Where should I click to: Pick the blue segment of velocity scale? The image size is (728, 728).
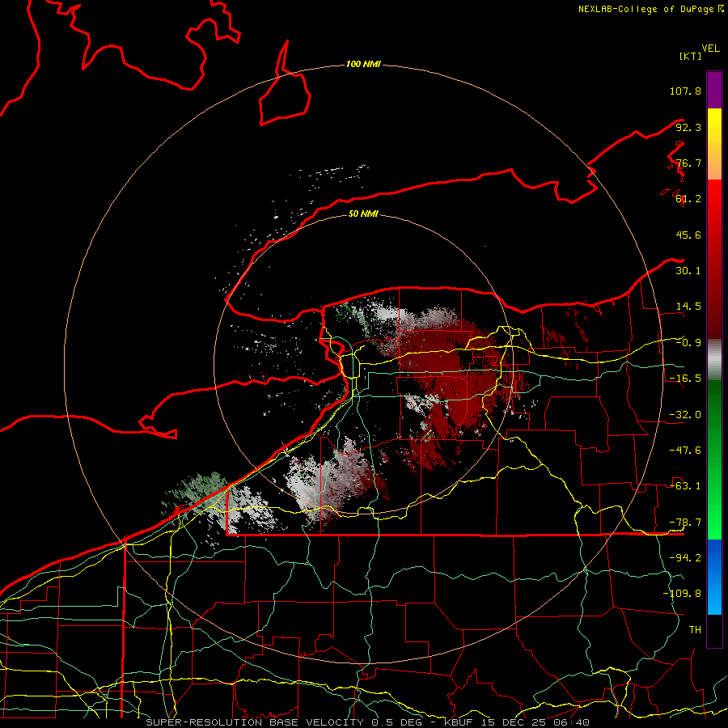click(x=714, y=577)
